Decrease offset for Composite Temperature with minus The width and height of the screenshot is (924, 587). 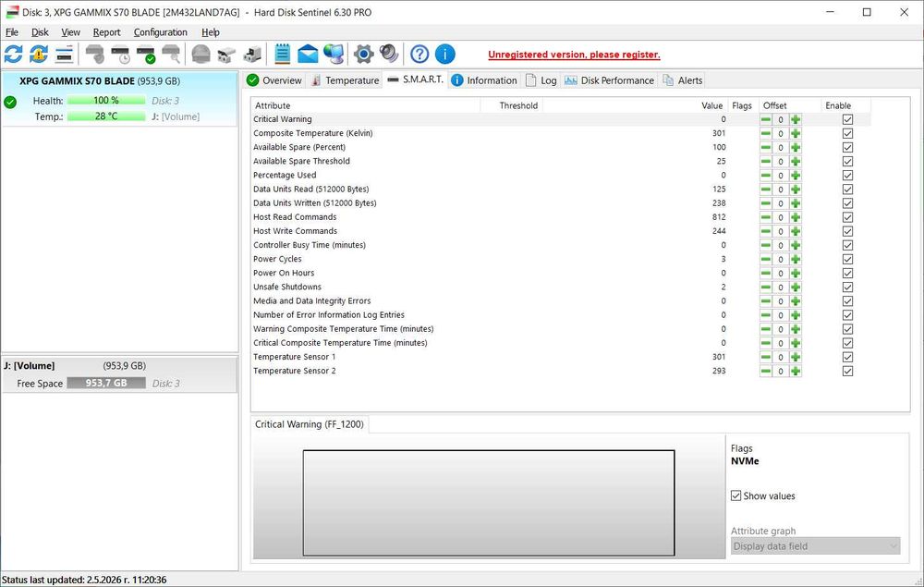pyautogui.click(x=765, y=134)
